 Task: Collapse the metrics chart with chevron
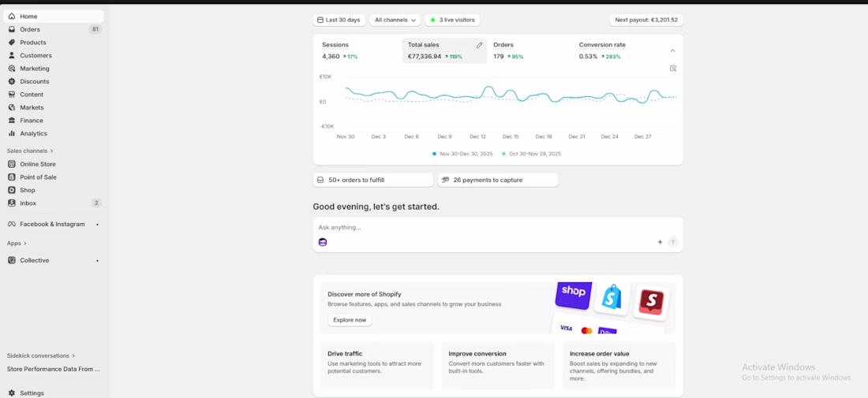point(672,51)
